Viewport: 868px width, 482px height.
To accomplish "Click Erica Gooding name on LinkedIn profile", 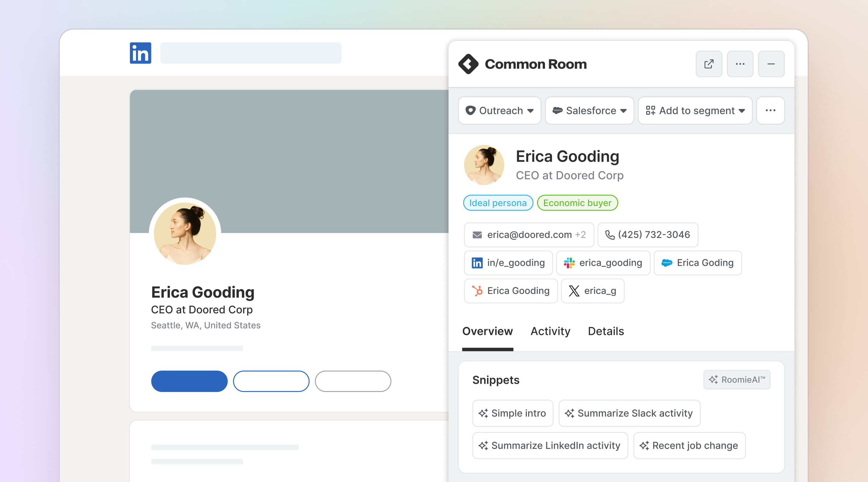I will pos(203,292).
